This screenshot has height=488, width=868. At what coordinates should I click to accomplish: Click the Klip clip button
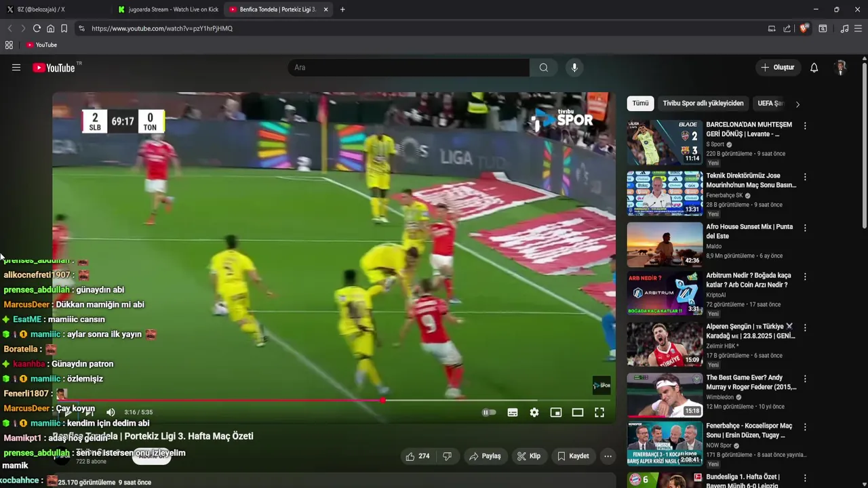pyautogui.click(x=529, y=456)
